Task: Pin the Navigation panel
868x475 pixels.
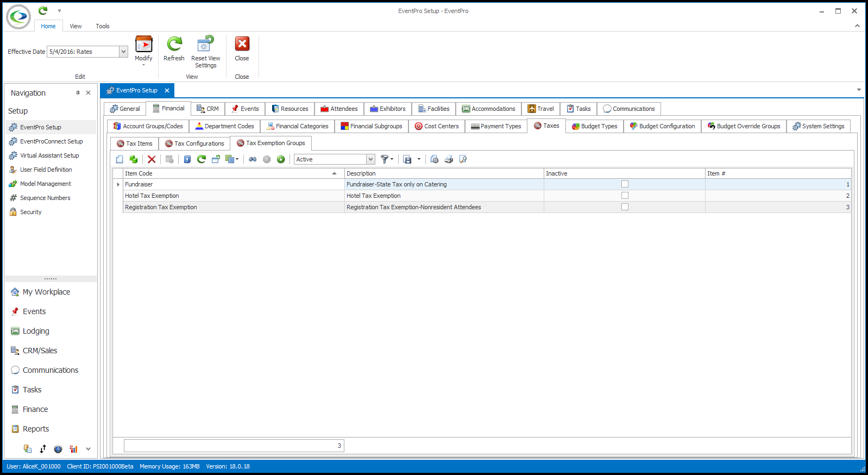Action: [x=78, y=93]
